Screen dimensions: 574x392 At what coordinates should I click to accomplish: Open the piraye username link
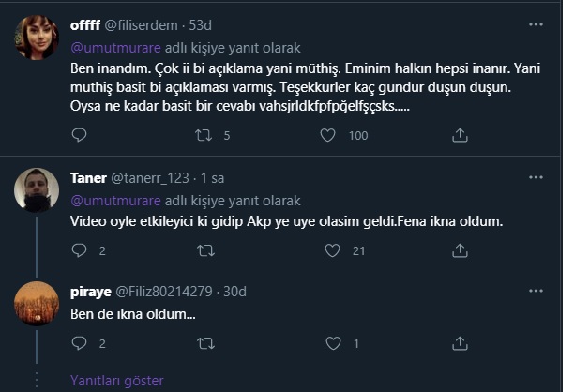(x=92, y=292)
